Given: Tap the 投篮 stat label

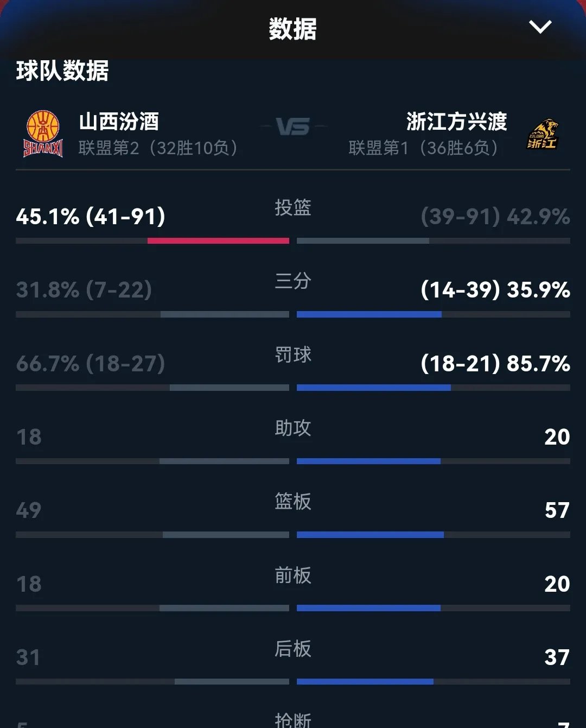Looking at the screenshot, I should [293, 207].
